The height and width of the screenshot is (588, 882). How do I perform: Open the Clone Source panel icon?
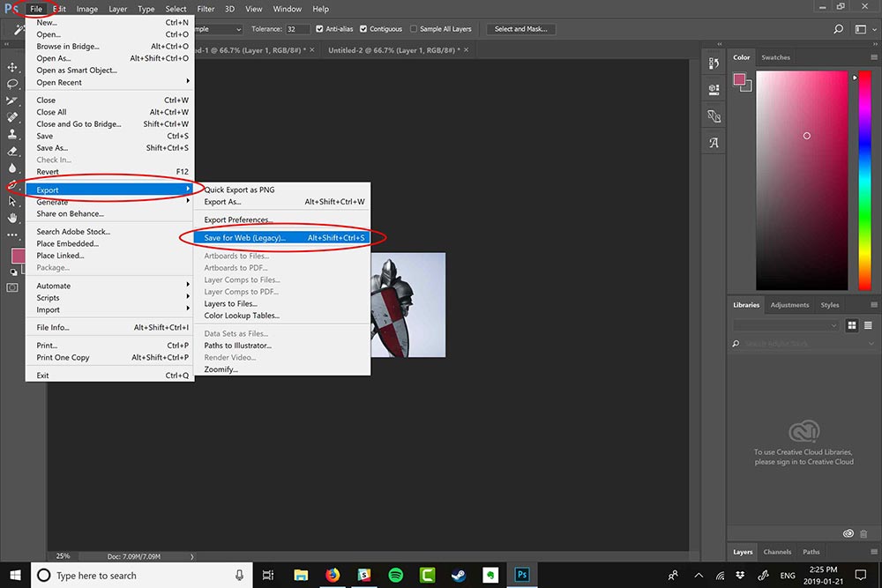tap(714, 115)
